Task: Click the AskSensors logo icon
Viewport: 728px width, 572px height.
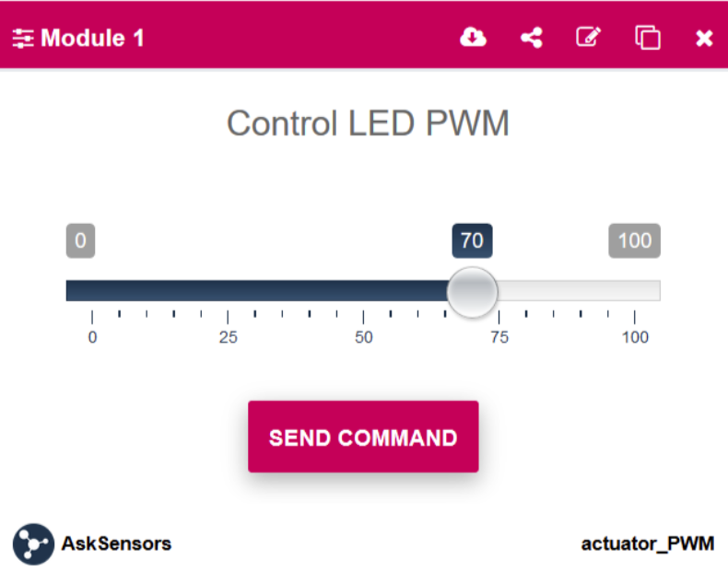Action: (x=33, y=543)
